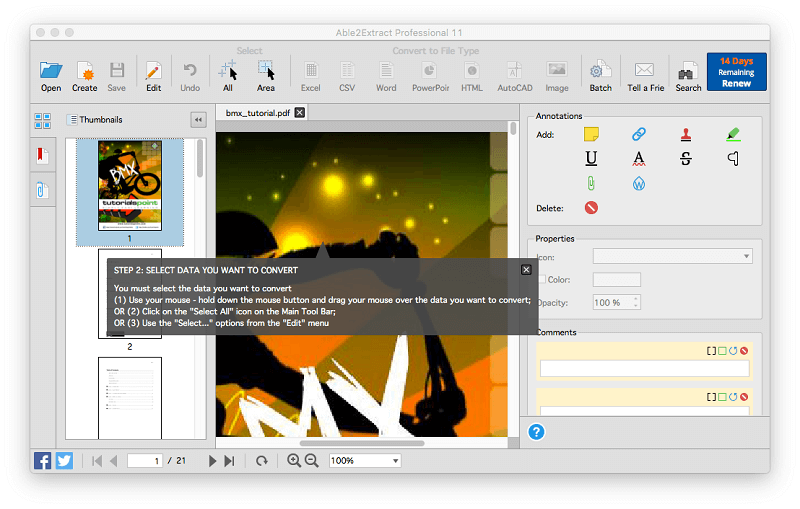Screen dimensions: 800x509
Task: Click the Opacity stepper arrows
Action: (636, 302)
